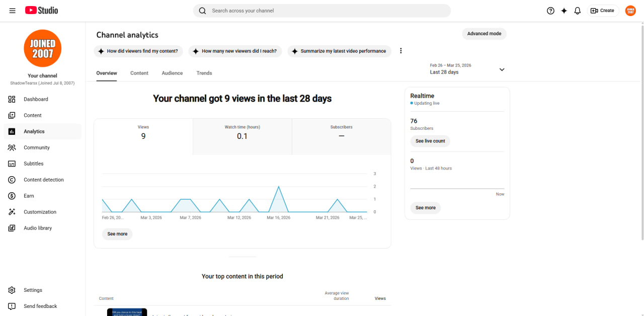Screen dimensions: 644x316
Task: Click See more under the views chart
Action: 117,234
